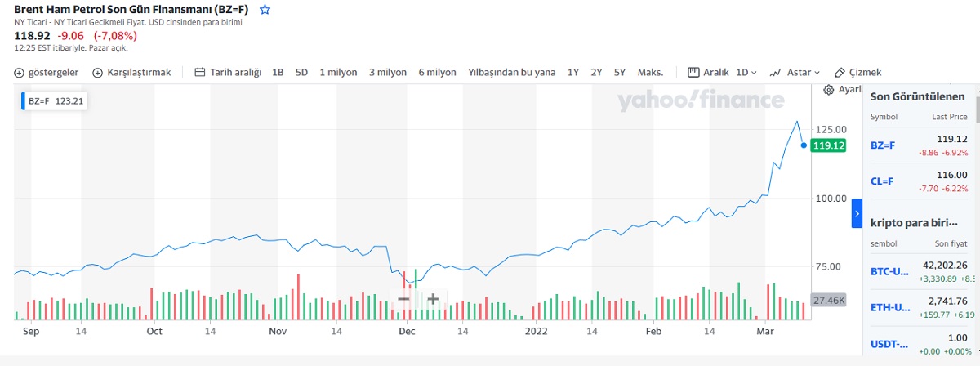980x366 pixels.
Task: Open the BTC-U... crypto link
Action: [889, 270]
